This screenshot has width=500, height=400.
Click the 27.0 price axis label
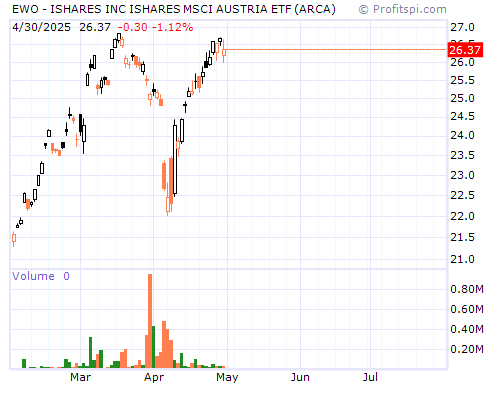pos(462,27)
